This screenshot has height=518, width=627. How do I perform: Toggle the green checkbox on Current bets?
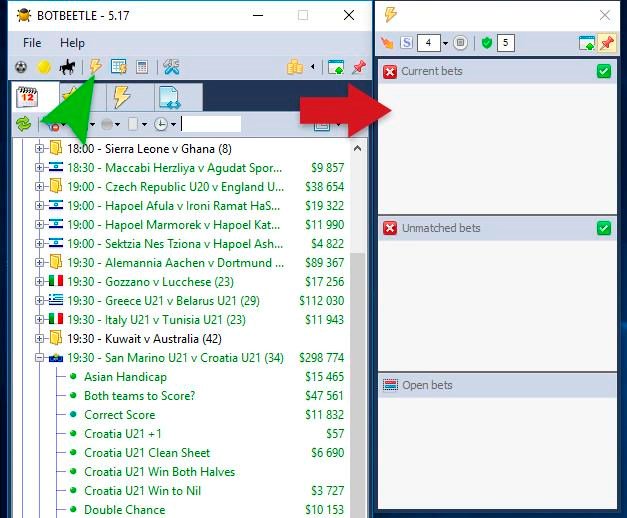604,71
